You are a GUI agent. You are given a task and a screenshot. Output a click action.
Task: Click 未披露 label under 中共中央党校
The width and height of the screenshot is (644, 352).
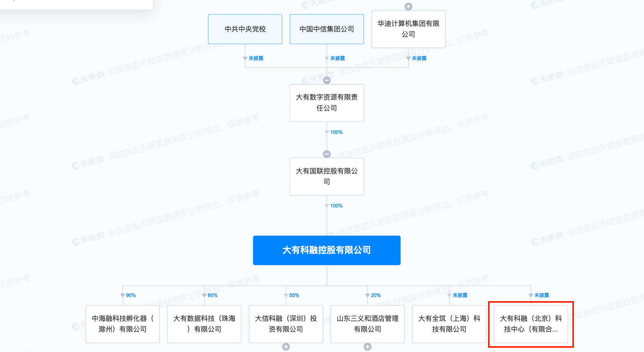[x=256, y=58]
